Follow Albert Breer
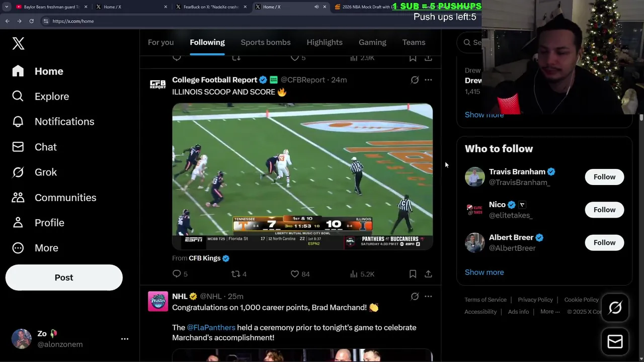644x362 pixels. (604, 243)
